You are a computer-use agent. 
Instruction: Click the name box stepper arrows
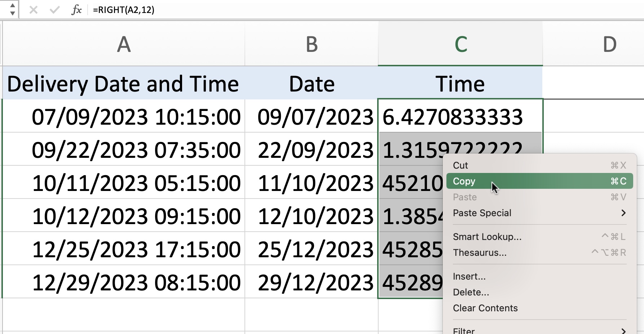point(12,10)
